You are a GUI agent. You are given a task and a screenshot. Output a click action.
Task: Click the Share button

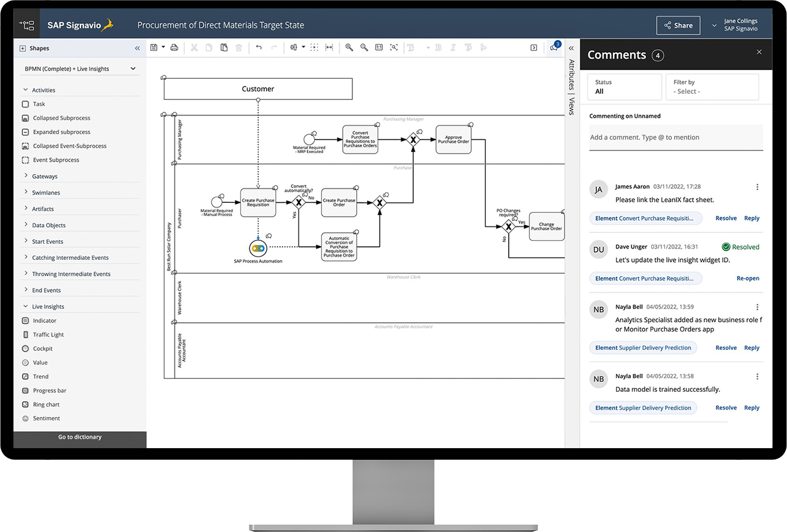(678, 25)
